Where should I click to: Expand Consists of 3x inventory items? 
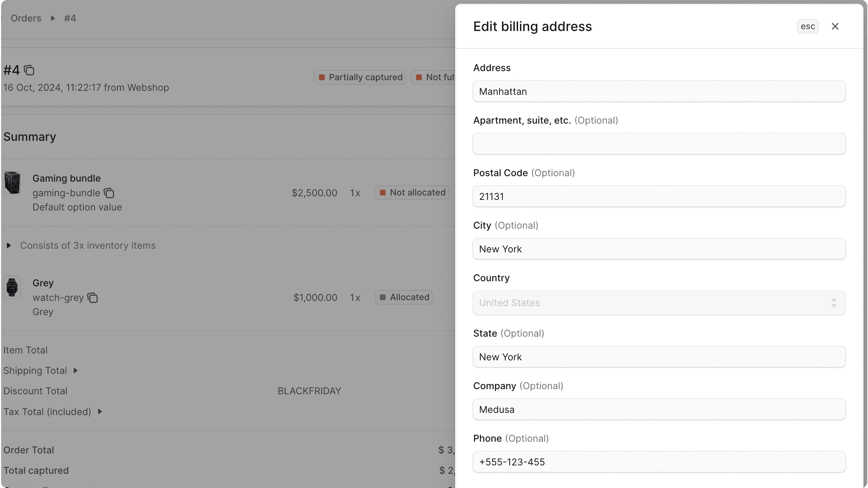coord(9,245)
